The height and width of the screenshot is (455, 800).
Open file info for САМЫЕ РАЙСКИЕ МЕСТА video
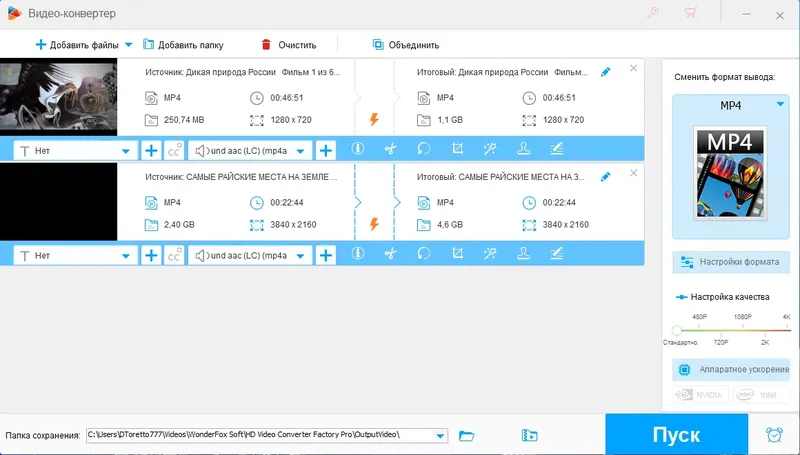click(358, 254)
